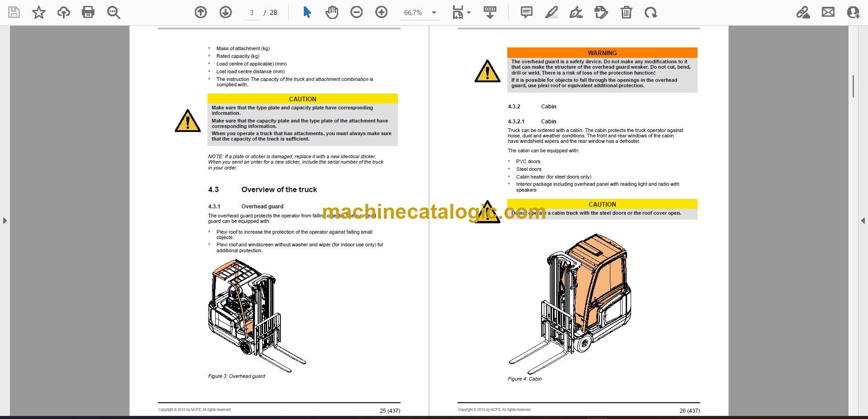Open the find text magnifier tool
The image size is (868, 419).
[113, 13]
